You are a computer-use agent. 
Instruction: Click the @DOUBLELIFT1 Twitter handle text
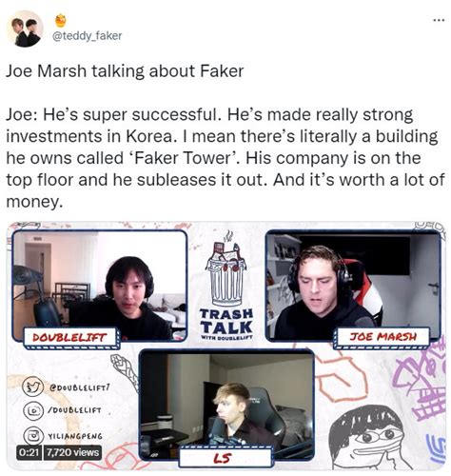79,387
